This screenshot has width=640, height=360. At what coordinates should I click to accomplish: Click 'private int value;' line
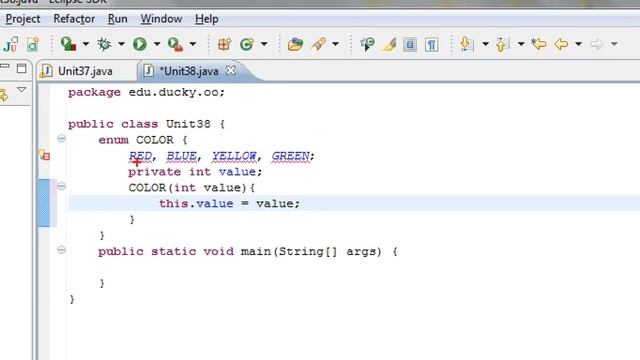[x=195, y=172]
